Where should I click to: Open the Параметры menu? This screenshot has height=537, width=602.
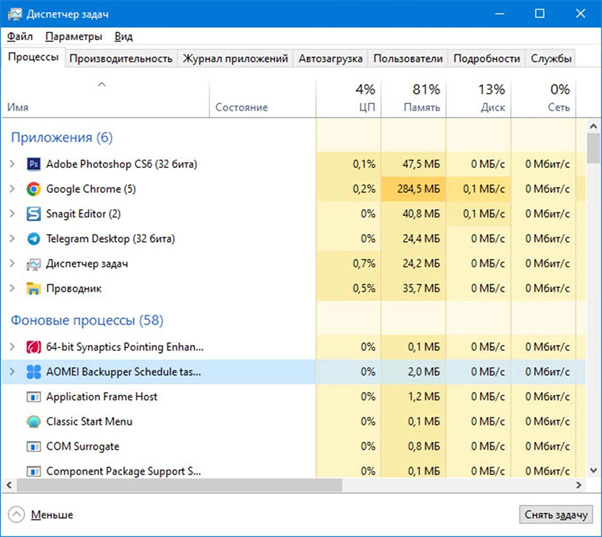73,37
